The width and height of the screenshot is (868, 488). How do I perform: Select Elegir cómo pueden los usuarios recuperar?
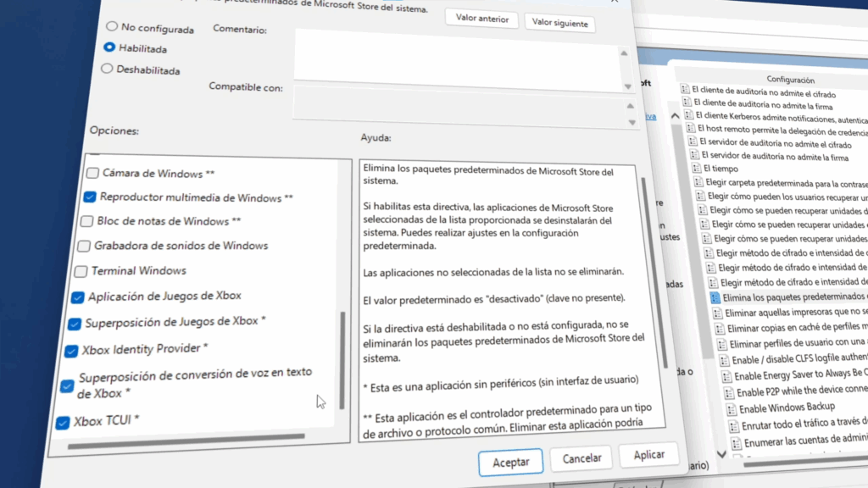point(787,197)
